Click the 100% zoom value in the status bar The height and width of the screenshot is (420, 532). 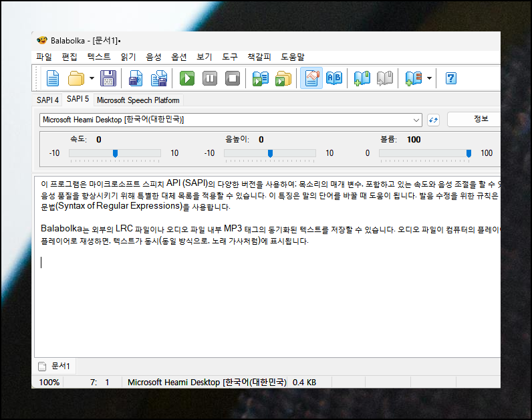(49, 383)
